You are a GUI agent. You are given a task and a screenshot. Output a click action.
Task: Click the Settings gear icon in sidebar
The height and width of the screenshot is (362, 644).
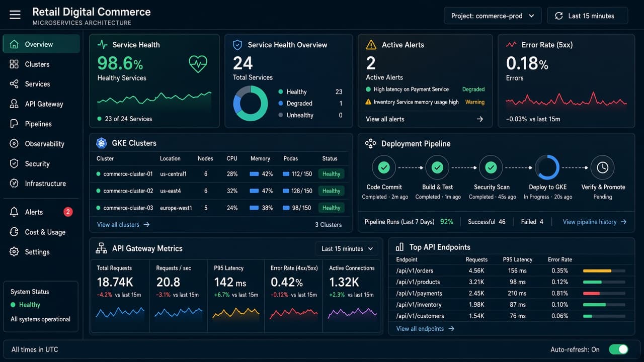click(x=14, y=252)
